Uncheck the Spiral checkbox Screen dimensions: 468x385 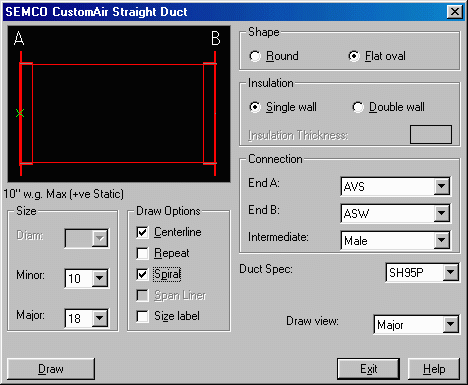click(x=142, y=274)
